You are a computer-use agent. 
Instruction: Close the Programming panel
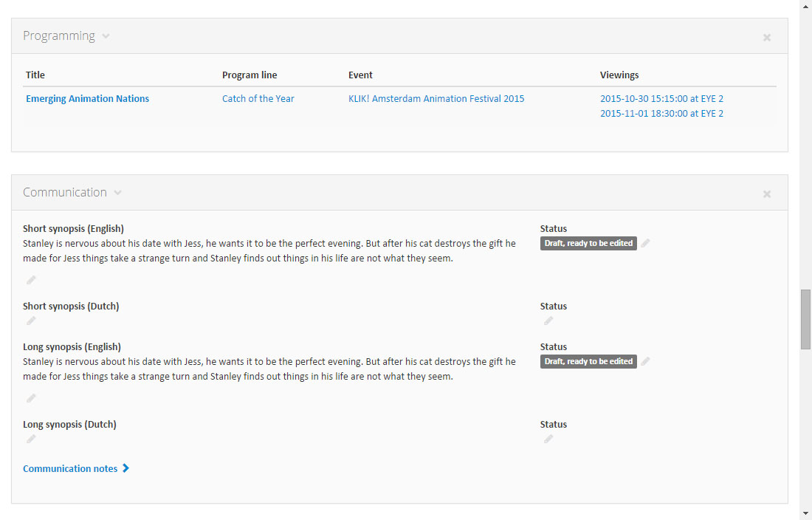[767, 37]
